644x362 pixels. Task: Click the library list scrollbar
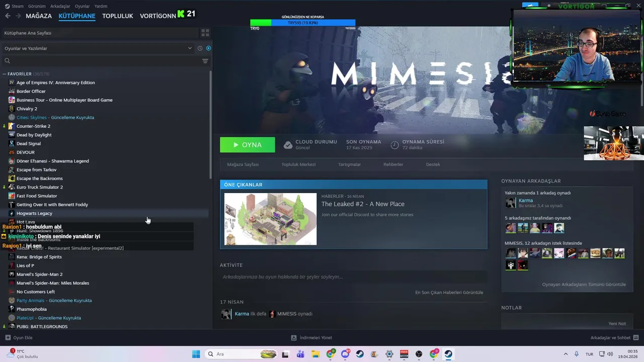coord(210,126)
